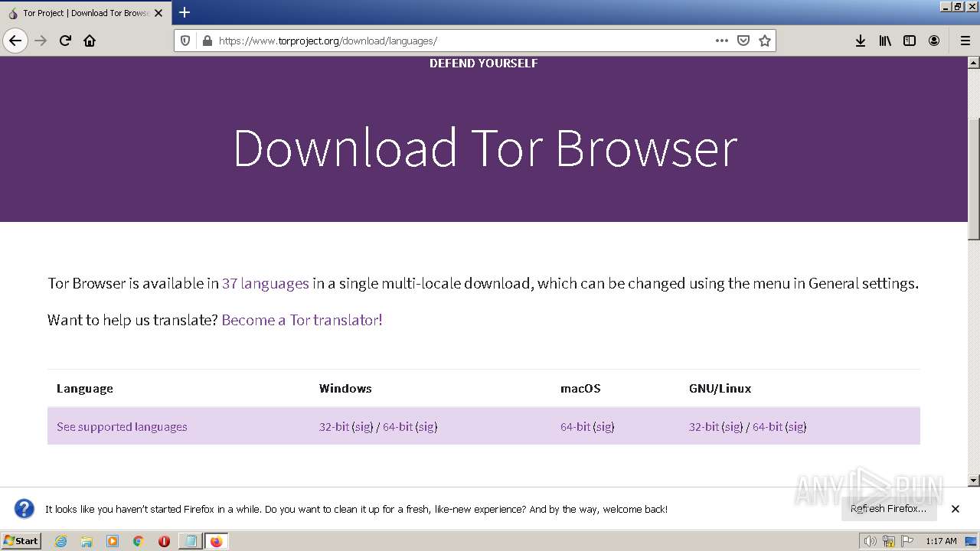Viewport: 980px width, 551px height.
Task: Open a new browser tab
Action: pyautogui.click(x=185, y=12)
